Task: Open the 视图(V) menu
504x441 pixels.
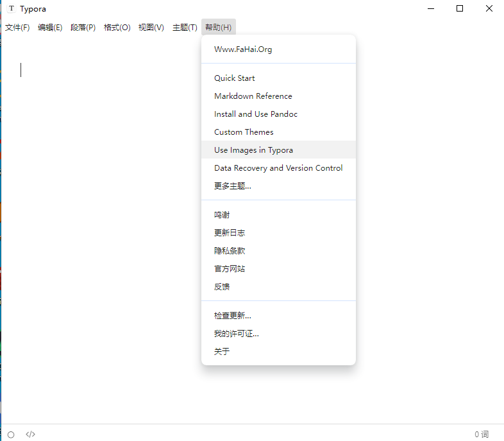Action: (x=151, y=28)
